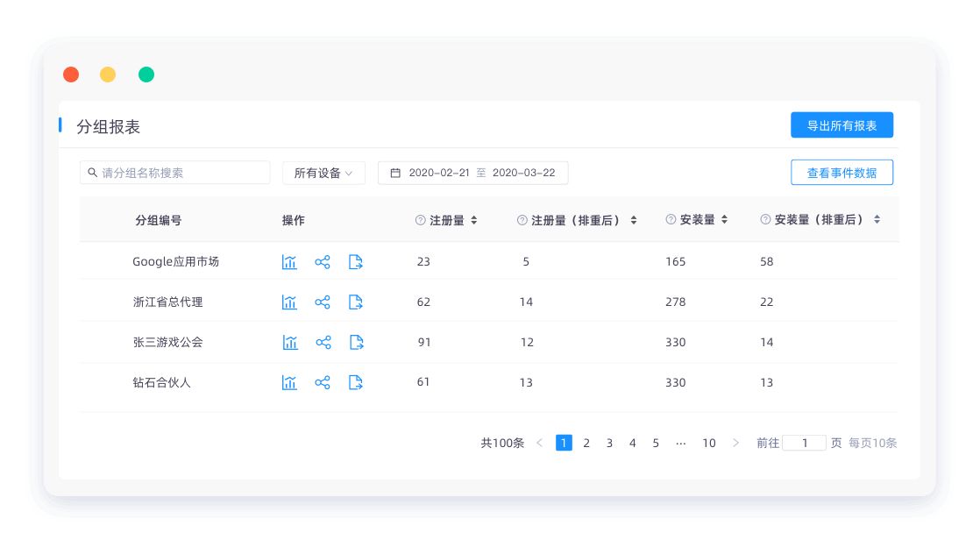Open chart view for 钻石合伙人 row

coord(289,382)
